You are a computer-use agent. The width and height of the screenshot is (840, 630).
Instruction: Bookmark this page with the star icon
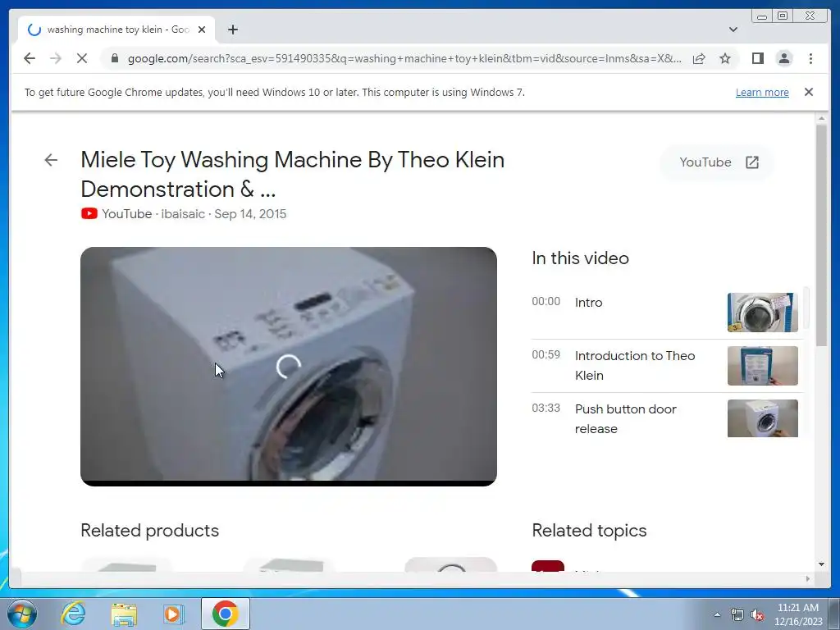(x=725, y=58)
